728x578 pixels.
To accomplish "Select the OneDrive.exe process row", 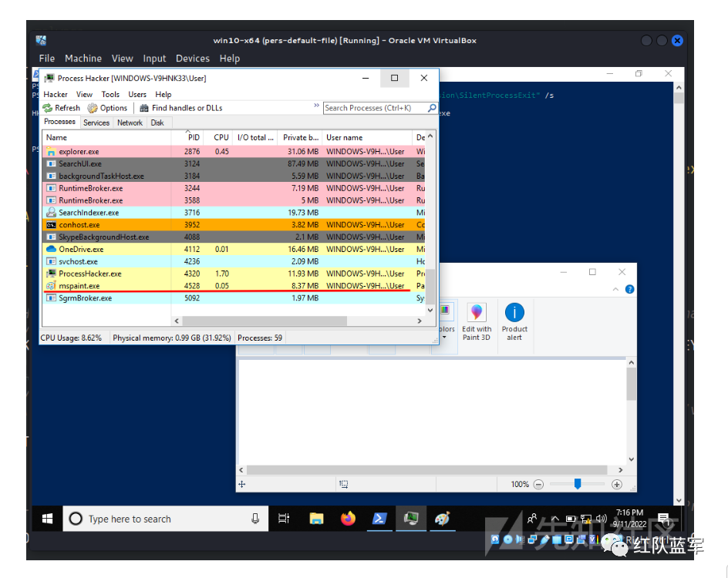I will (234, 249).
